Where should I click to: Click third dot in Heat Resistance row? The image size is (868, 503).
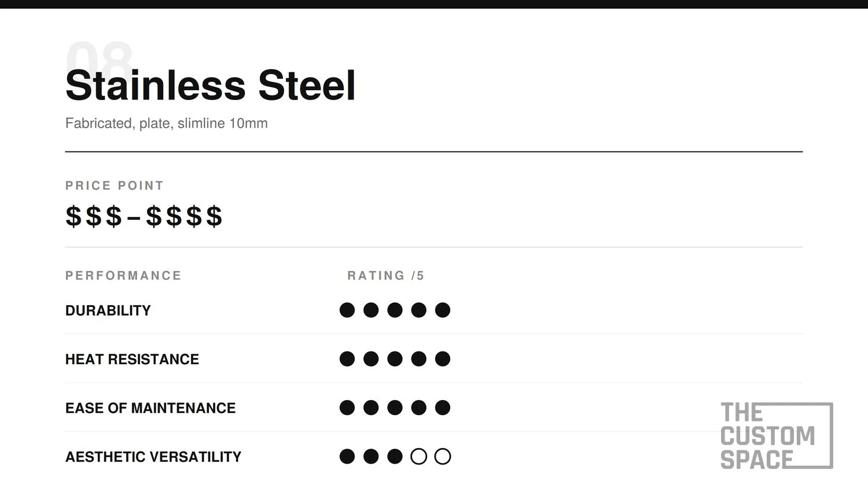tap(395, 359)
